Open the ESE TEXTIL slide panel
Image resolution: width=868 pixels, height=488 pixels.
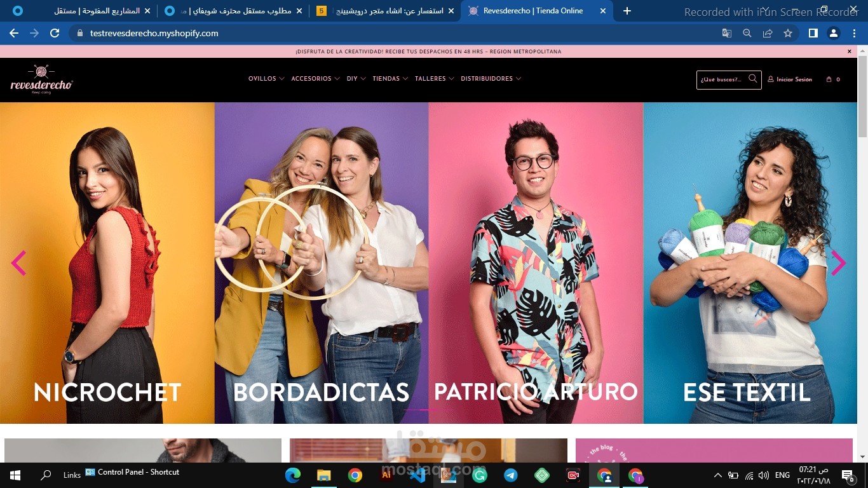coord(750,263)
